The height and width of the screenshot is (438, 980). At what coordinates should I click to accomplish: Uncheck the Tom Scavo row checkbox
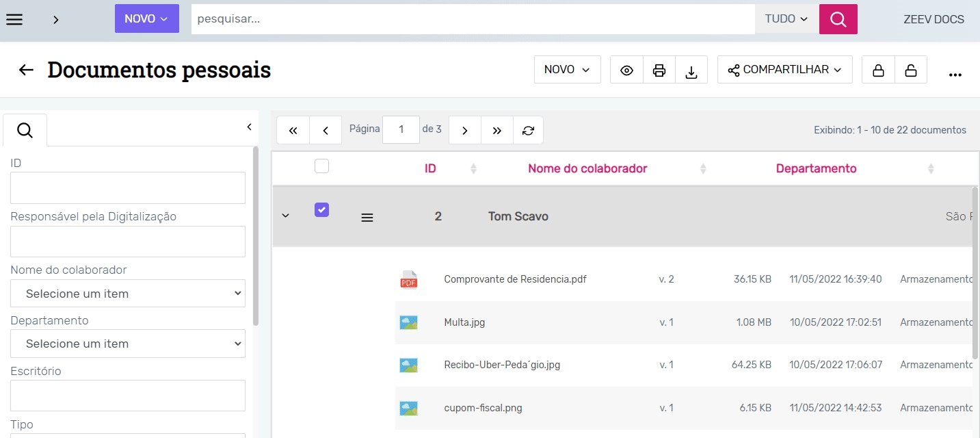click(x=321, y=210)
